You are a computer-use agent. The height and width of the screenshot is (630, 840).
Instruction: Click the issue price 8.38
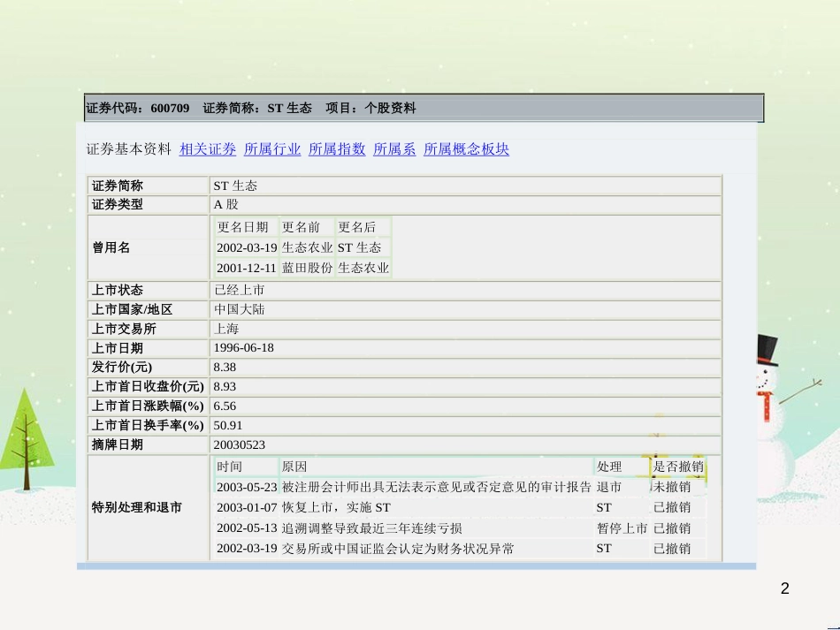pos(225,368)
